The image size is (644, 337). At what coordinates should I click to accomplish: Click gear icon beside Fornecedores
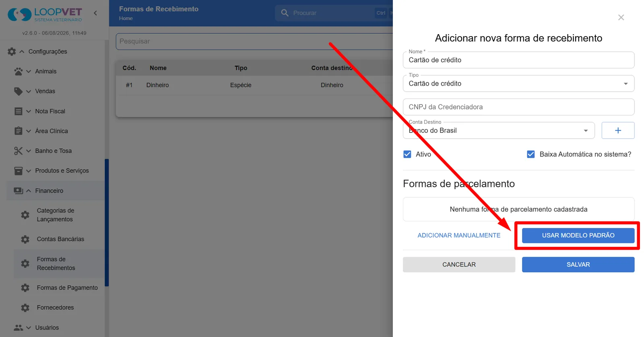click(25, 308)
